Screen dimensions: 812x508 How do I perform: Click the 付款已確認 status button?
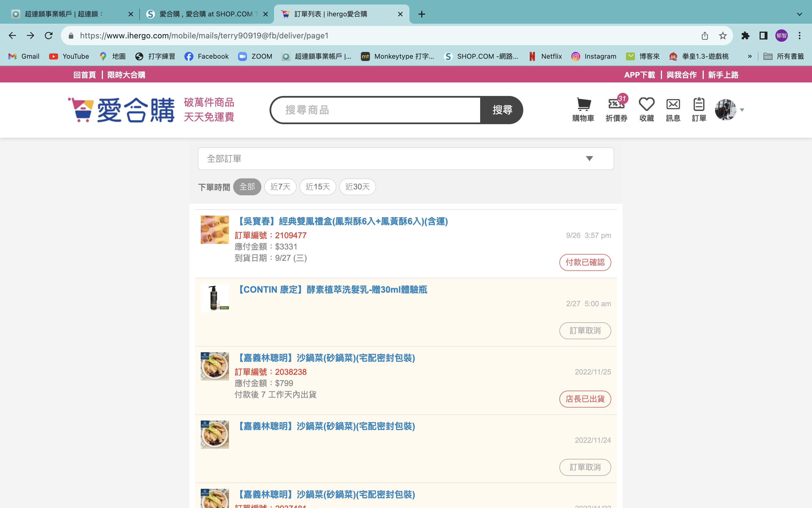[x=585, y=262]
